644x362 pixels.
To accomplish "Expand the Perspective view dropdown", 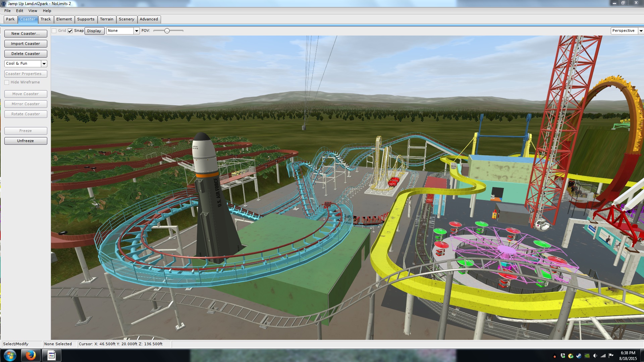I will pos(641,31).
